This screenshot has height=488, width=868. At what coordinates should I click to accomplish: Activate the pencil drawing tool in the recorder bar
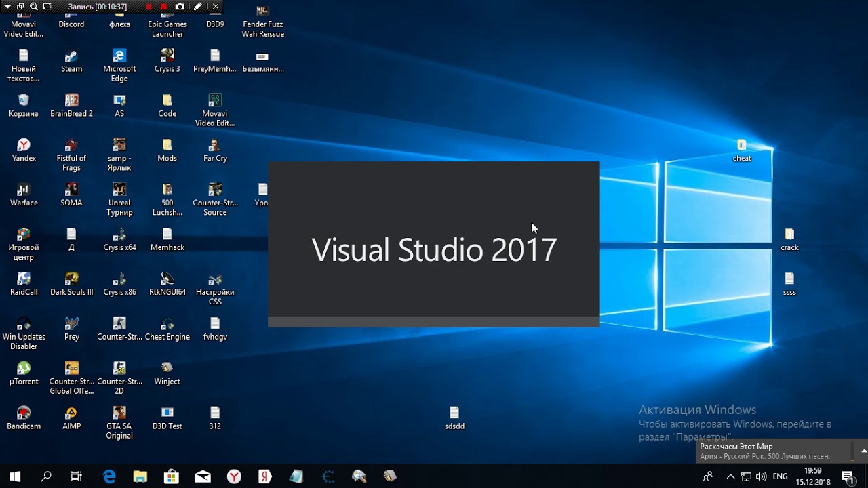coord(198,7)
